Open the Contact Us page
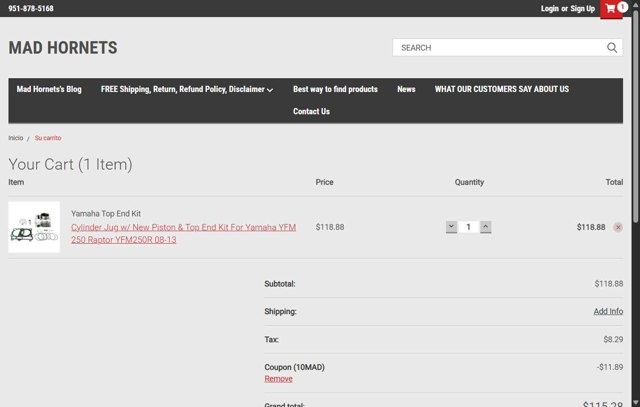 (311, 111)
